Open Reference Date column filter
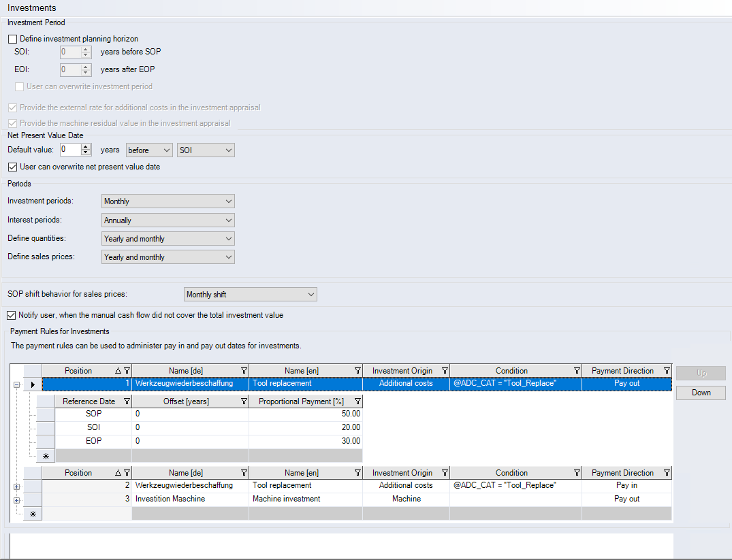The width and height of the screenshot is (732, 560). pyautogui.click(x=127, y=401)
